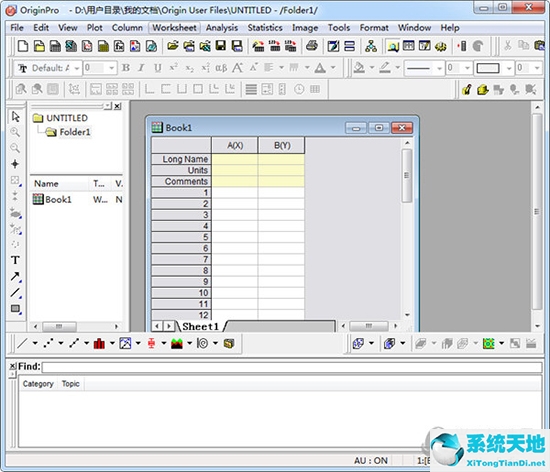This screenshot has width=550, height=472.
Task: Click the column bar plot icon
Action: coord(99,343)
